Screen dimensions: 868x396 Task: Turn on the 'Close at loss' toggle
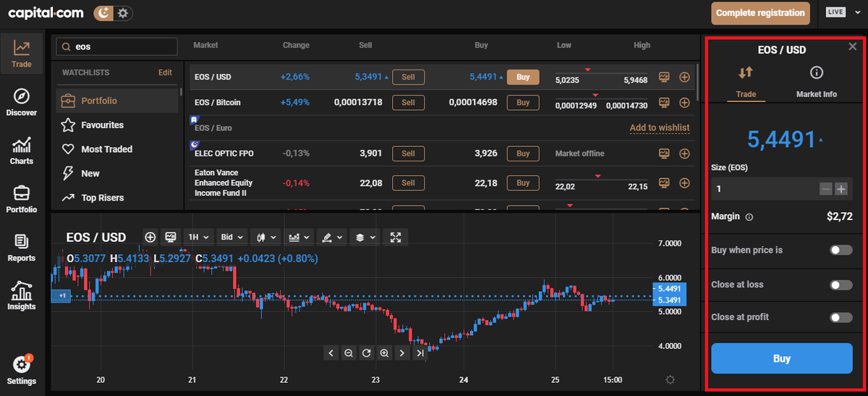(x=841, y=285)
